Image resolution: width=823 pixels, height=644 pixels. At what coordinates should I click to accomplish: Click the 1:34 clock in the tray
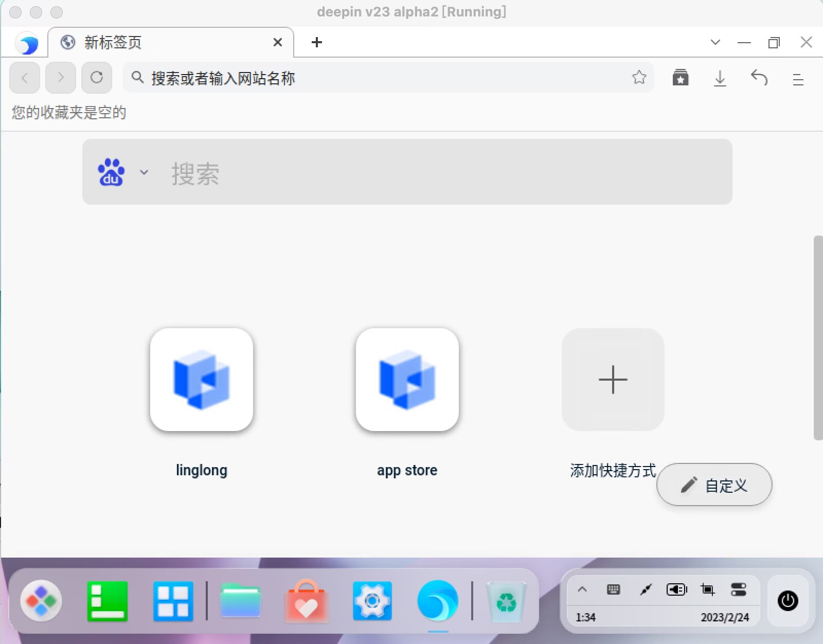click(x=586, y=617)
